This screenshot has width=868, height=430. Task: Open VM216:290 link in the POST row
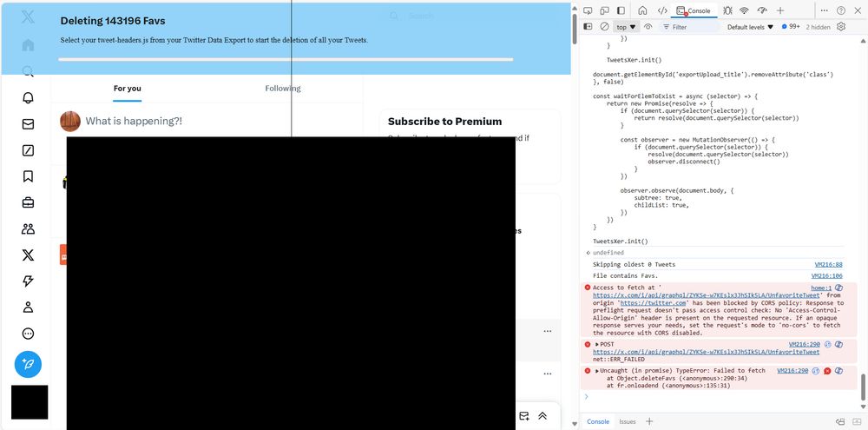coord(805,344)
